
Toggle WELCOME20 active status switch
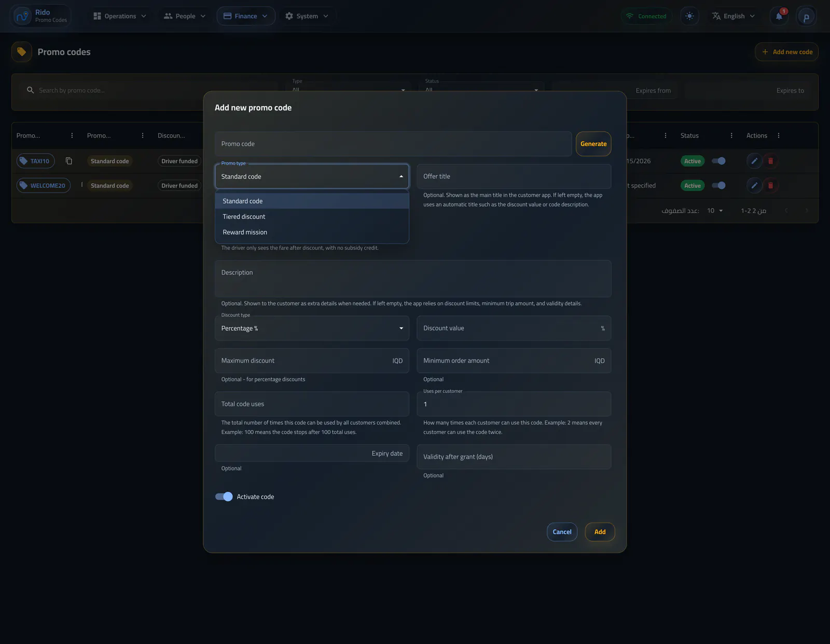tap(718, 185)
